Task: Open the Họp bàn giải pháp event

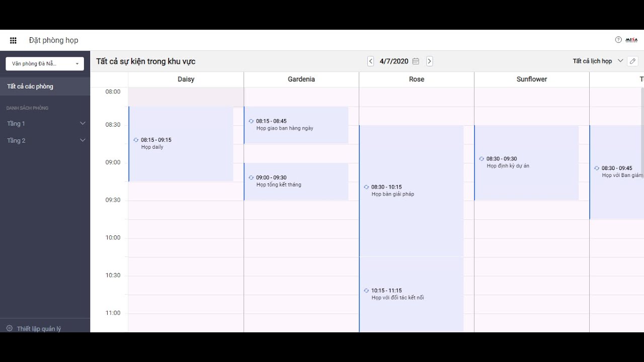Action: [412, 191]
